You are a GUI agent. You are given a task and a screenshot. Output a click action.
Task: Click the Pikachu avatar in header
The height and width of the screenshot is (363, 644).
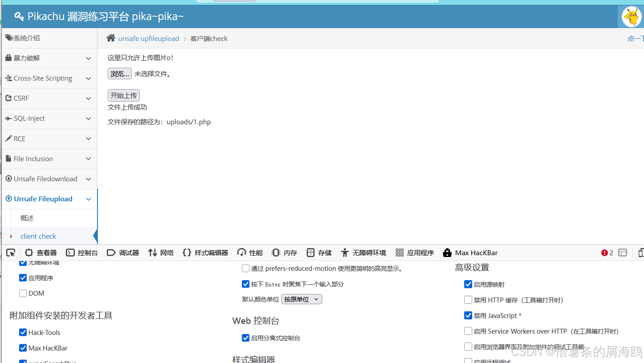[x=632, y=17]
